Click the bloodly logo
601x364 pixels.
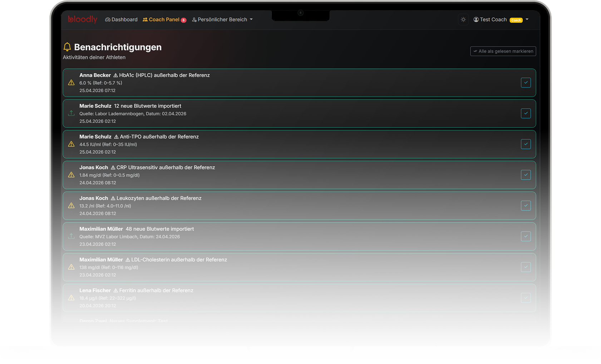point(82,20)
